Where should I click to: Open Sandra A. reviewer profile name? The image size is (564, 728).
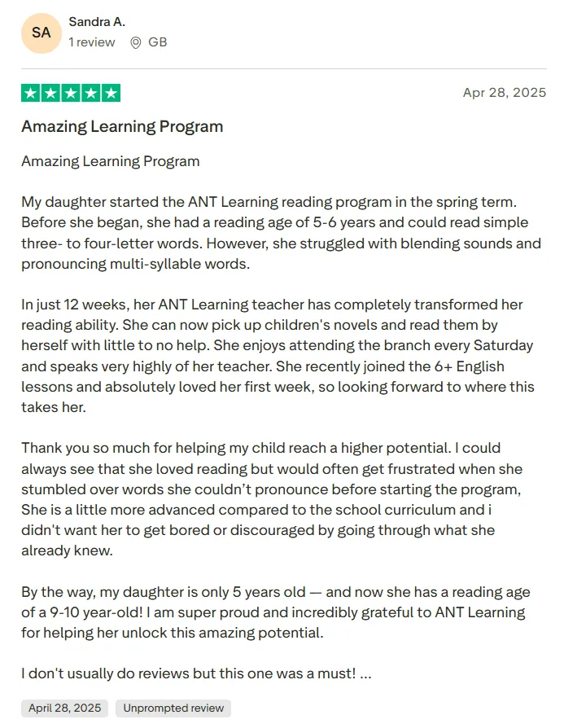(97, 22)
